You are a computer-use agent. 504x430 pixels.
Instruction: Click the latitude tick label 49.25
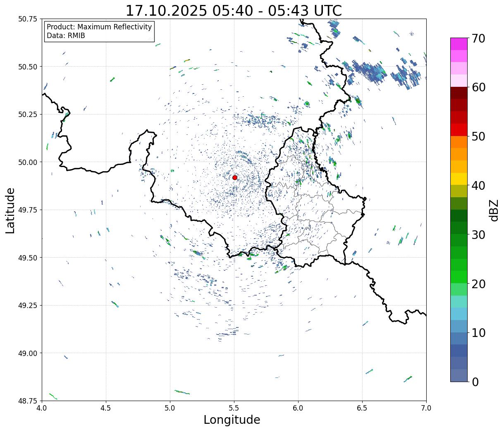(28, 306)
